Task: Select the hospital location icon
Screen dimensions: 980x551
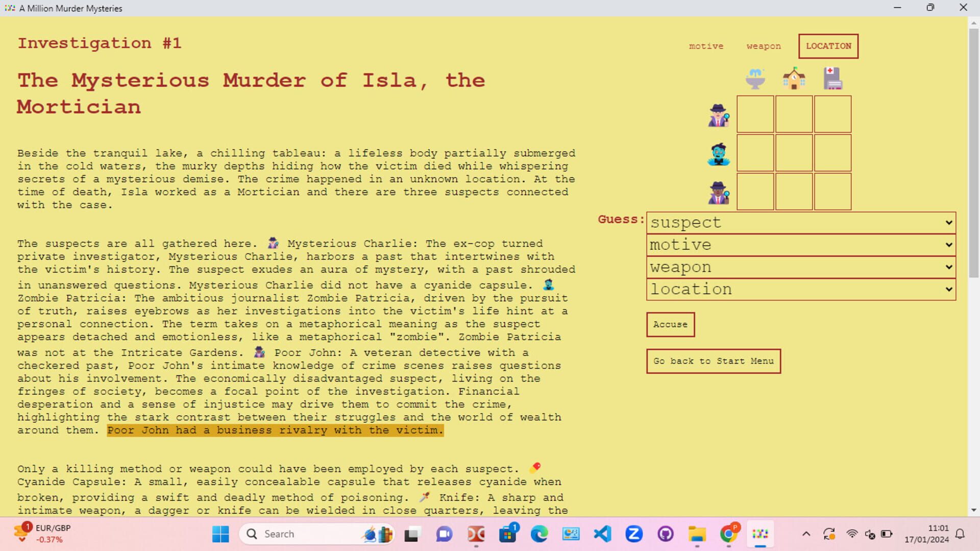Action: click(832, 78)
